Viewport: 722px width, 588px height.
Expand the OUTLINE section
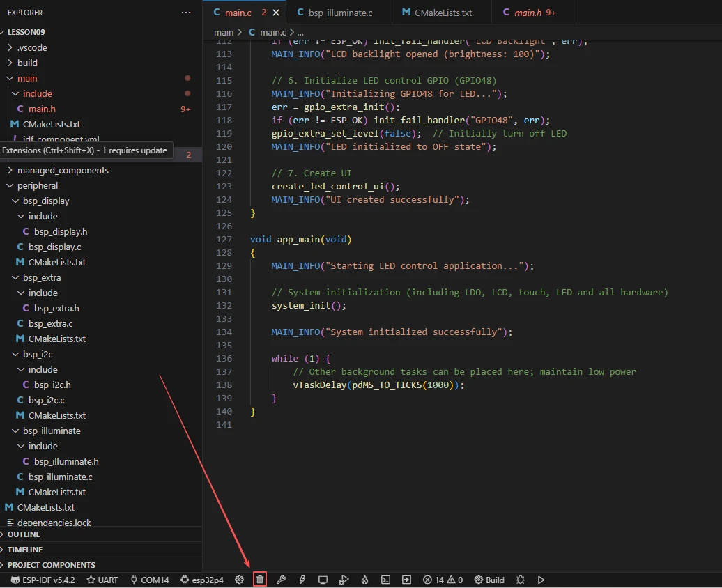24,534
